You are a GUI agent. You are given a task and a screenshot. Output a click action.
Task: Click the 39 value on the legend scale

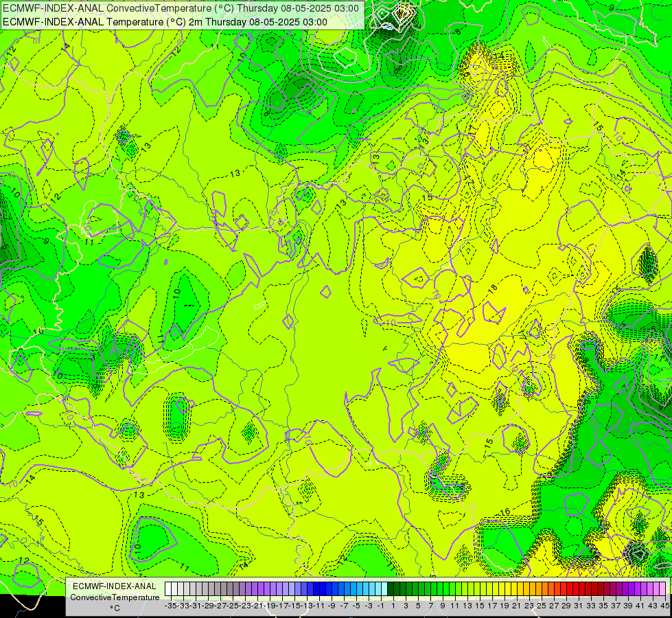click(628, 606)
